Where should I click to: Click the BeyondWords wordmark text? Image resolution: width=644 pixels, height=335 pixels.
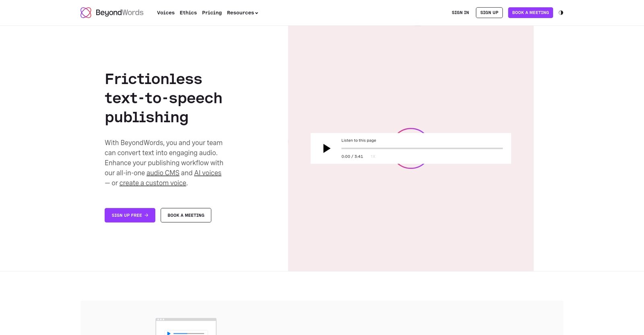point(120,13)
